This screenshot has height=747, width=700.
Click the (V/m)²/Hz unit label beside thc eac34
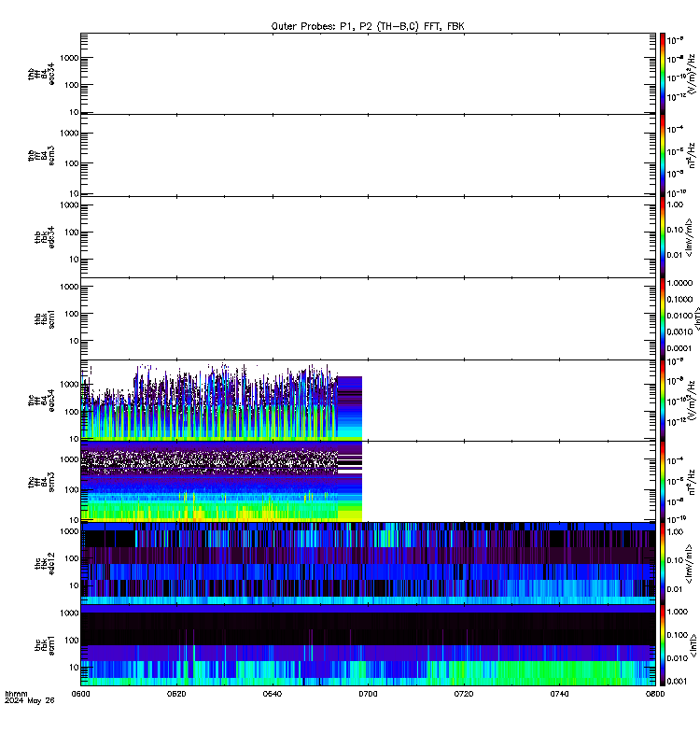click(x=692, y=401)
